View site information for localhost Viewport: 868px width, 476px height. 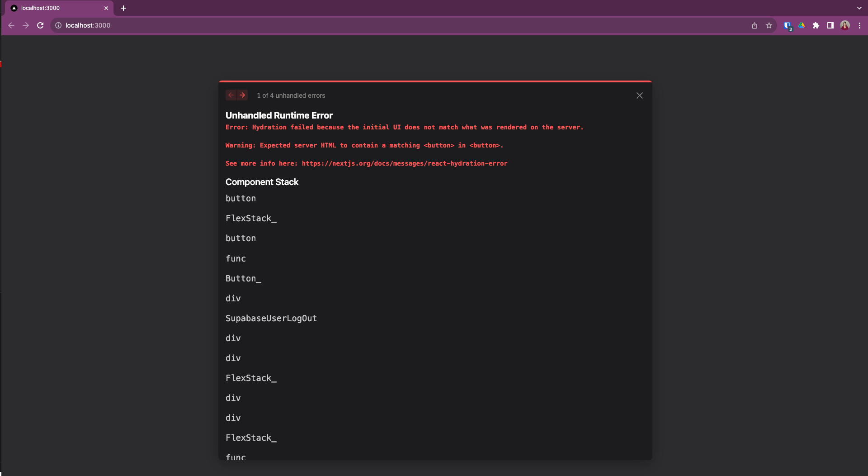pyautogui.click(x=58, y=25)
